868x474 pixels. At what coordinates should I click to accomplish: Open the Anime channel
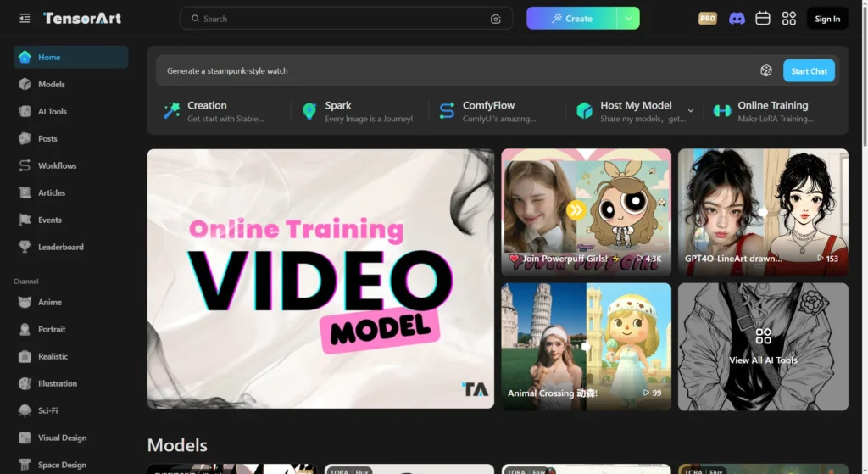click(x=71, y=302)
